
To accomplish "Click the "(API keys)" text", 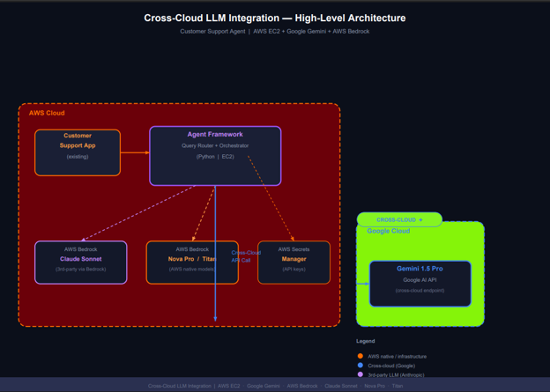I will [x=294, y=270].
